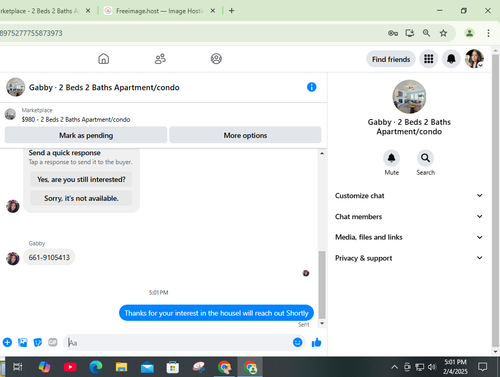Open the password manager key icon
The height and width of the screenshot is (377, 500).
tap(393, 33)
